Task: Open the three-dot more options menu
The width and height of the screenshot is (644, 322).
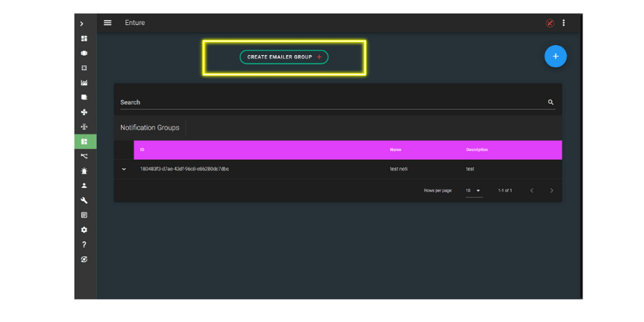Action: tap(564, 23)
